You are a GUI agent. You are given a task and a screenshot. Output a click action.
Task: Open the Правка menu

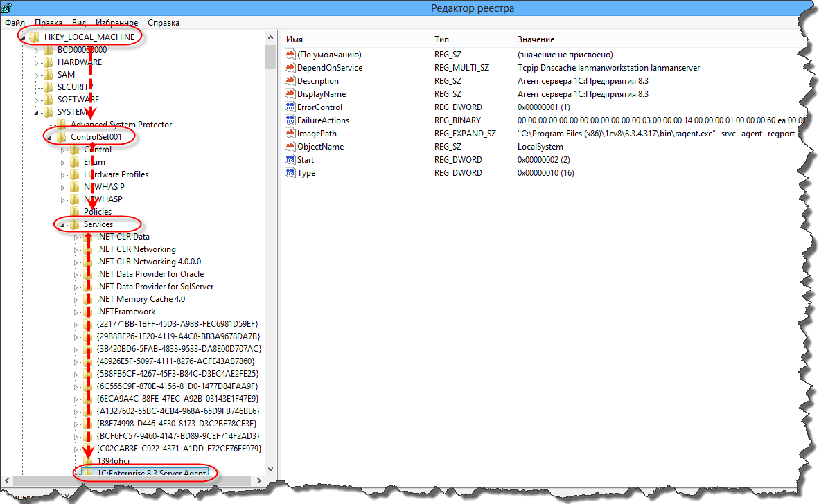(x=49, y=22)
